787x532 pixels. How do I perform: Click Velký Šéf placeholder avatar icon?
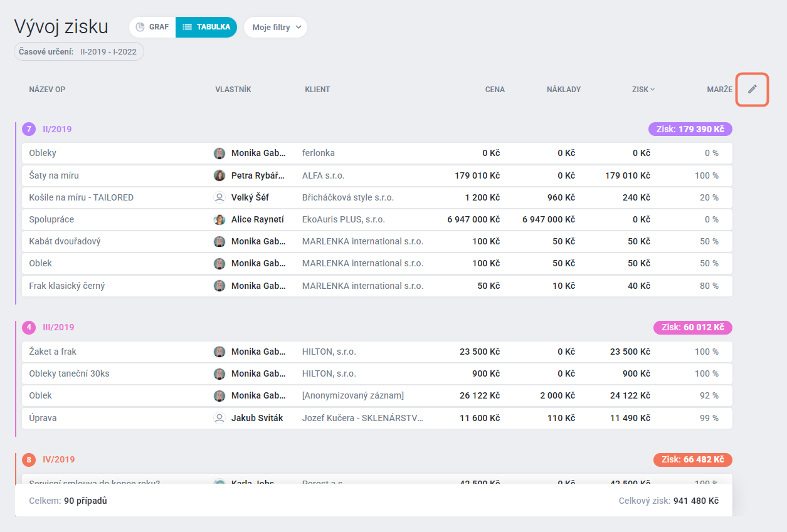219,197
